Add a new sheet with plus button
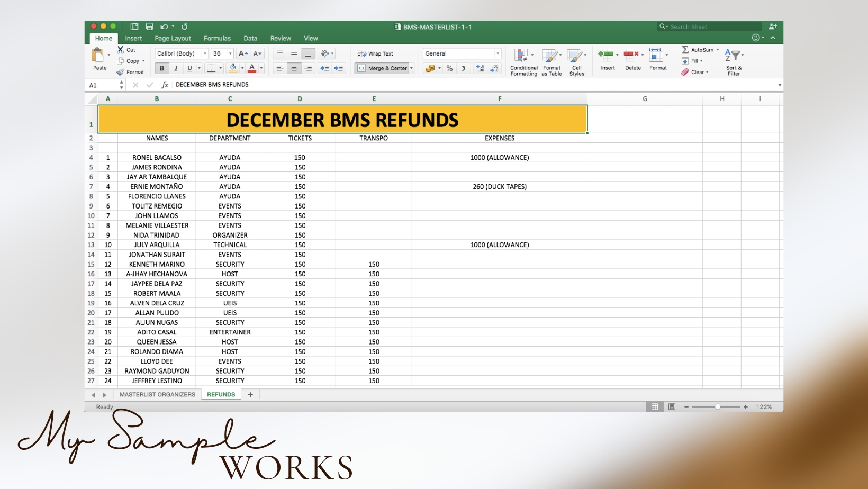 coord(250,395)
